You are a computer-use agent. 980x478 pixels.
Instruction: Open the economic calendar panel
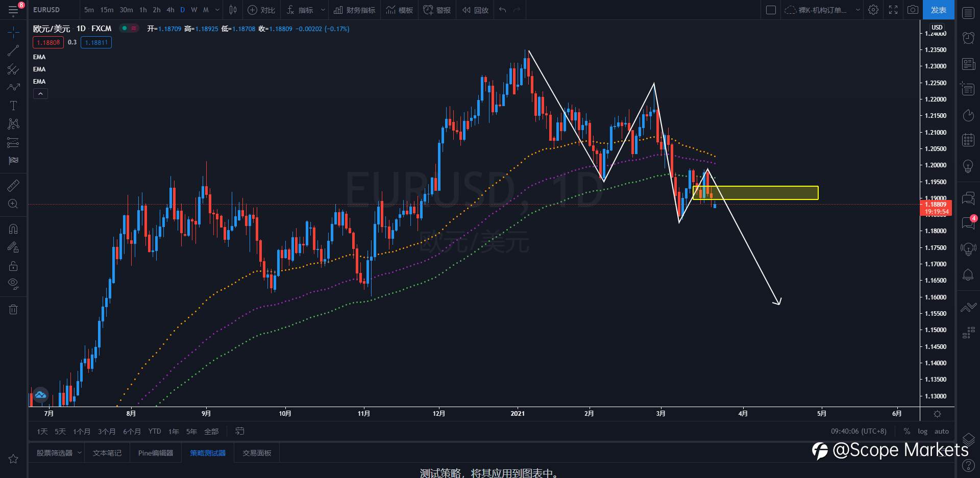[968, 140]
